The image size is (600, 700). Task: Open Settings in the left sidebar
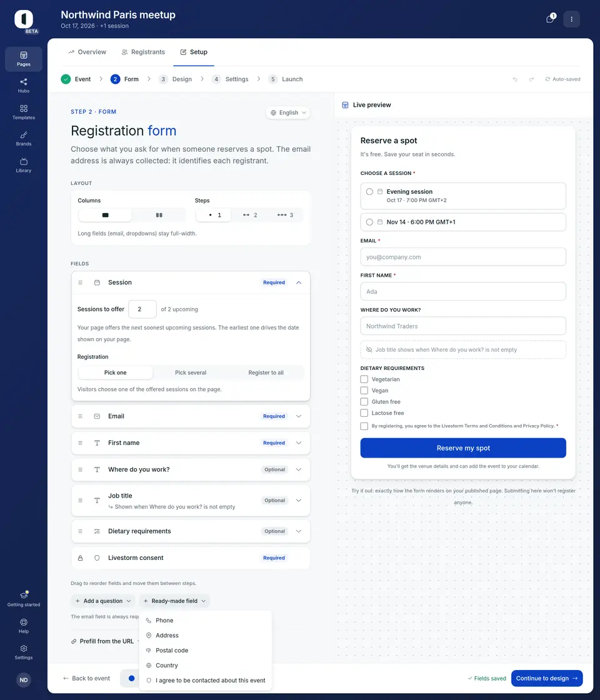tap(24, 652)
